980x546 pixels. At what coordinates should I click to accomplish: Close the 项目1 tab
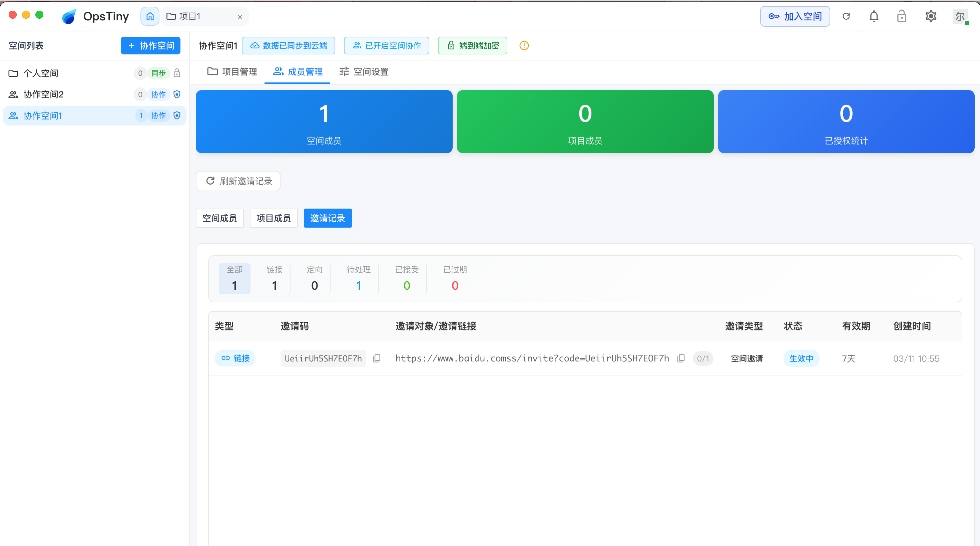pos(240,17)
